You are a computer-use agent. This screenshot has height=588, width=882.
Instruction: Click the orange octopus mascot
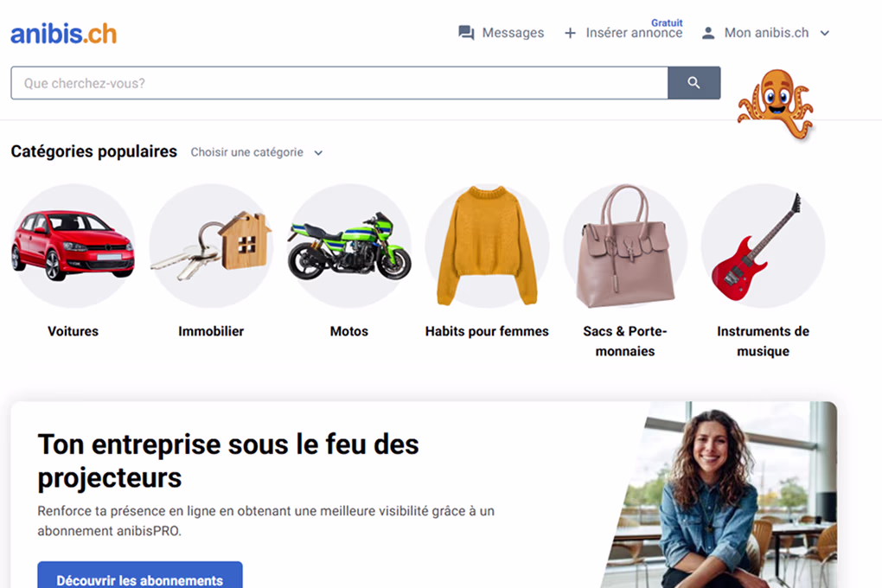click(777, 104)
